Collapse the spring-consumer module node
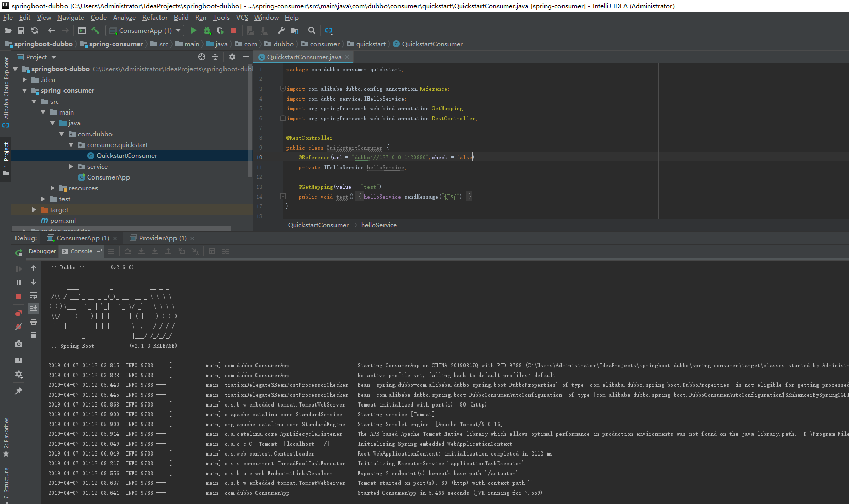This screenshot has width=849, height=504. point(24,91)
